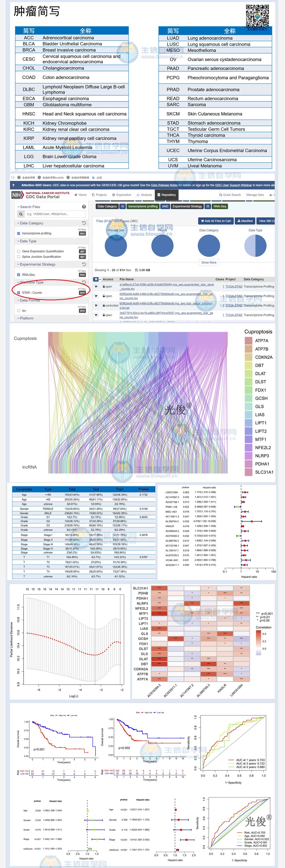Click the Quick Search magnifier icon
The image size is (285, 868).
click(x=221, y=195)
